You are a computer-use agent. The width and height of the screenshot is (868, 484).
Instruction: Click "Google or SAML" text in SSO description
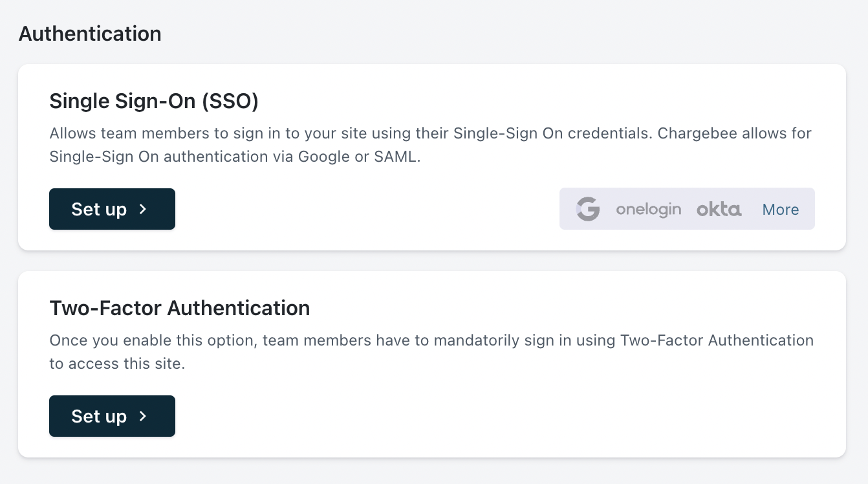click(x=359, y=157)
